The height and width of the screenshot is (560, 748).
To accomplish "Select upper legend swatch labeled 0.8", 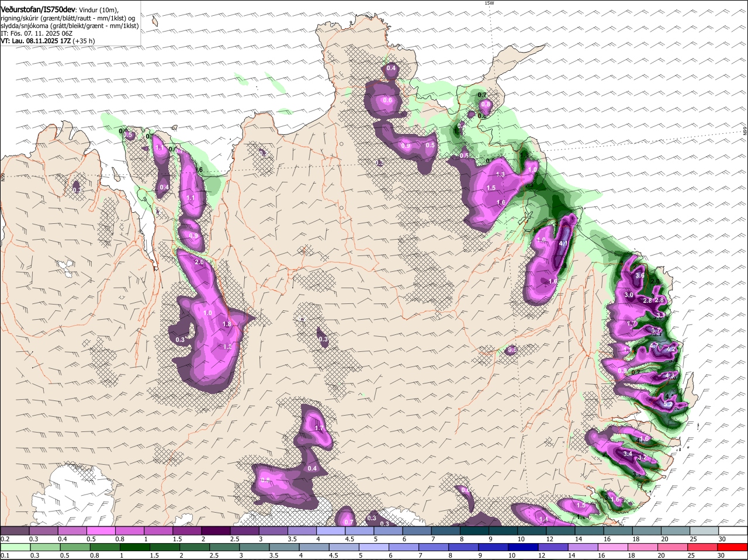I will tap(130, 531).
